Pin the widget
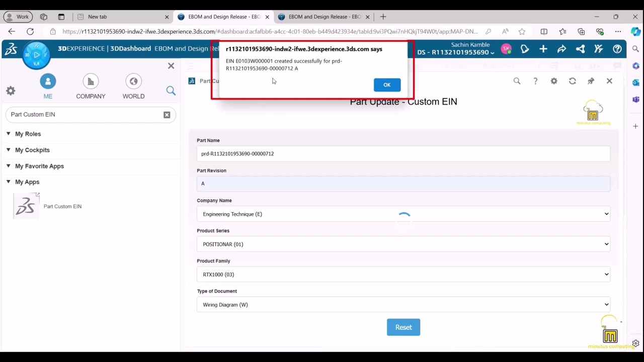This screenshot has height=362, width=644. pos(591,81)
